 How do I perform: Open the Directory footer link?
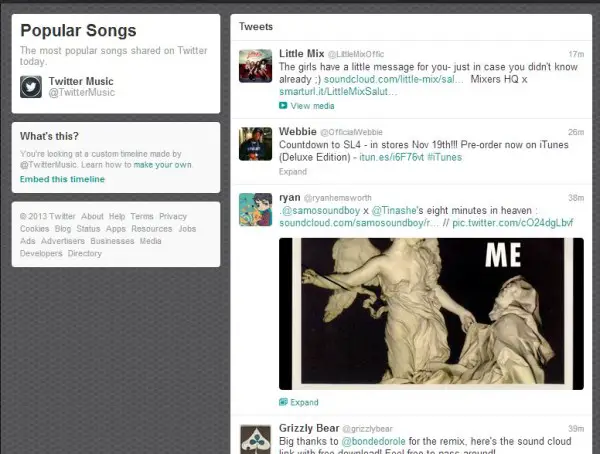(85, 253)
